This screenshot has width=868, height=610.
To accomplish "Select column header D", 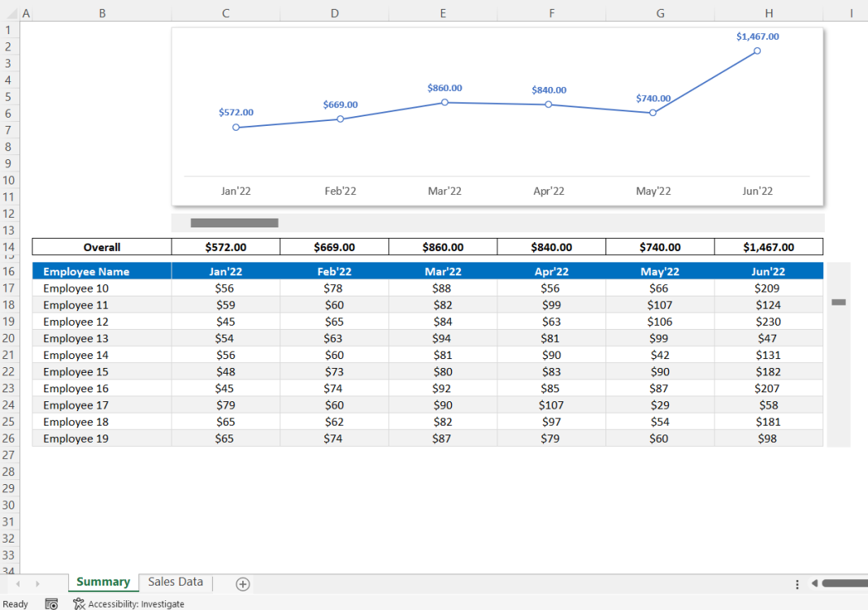I will tap(334, 13).
